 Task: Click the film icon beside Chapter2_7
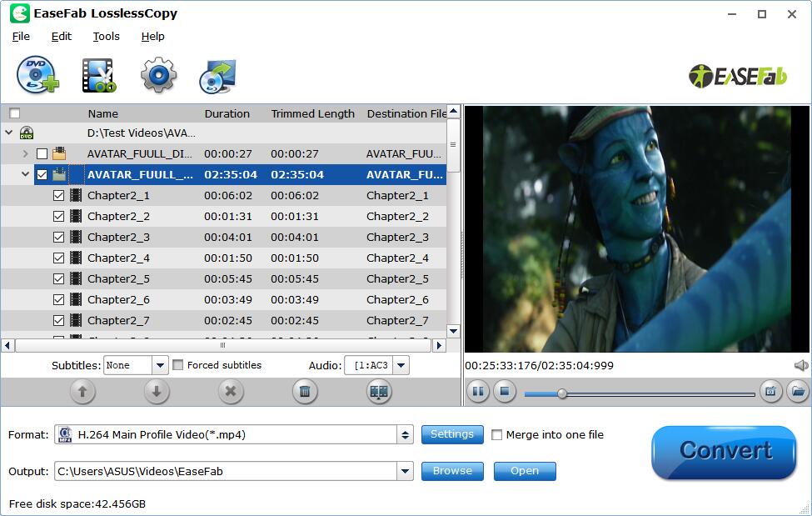pyautogui.click(x=76, y=320)
